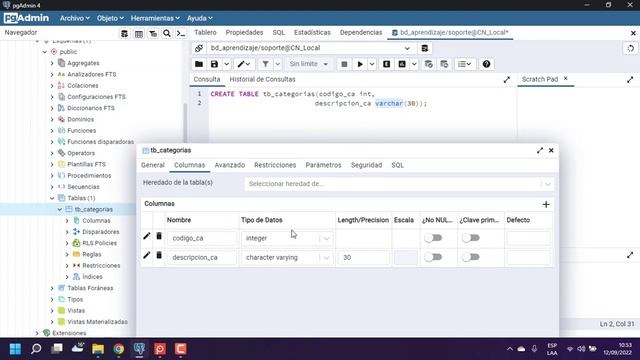Click the connection status icon beside connection bar
The width and height of the screenshot is (640, 360).
tap(199, 48)
